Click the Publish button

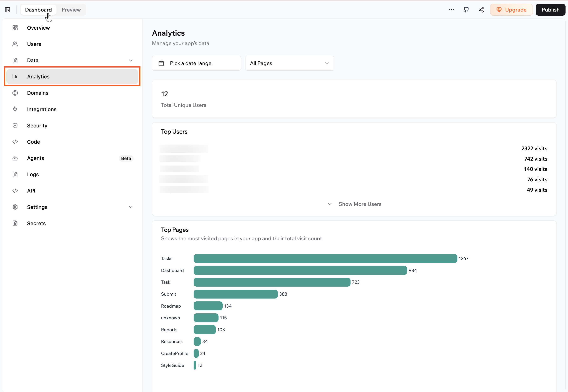point(550,10)
